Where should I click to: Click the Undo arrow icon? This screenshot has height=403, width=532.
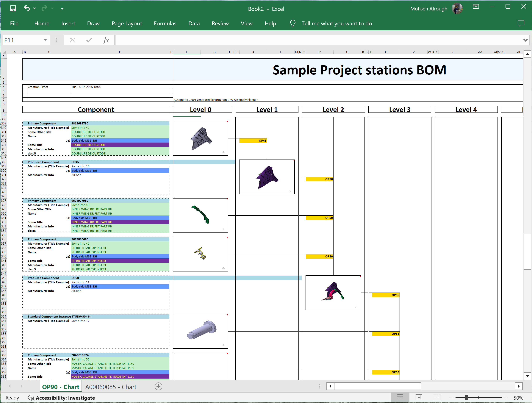(26, 9)
